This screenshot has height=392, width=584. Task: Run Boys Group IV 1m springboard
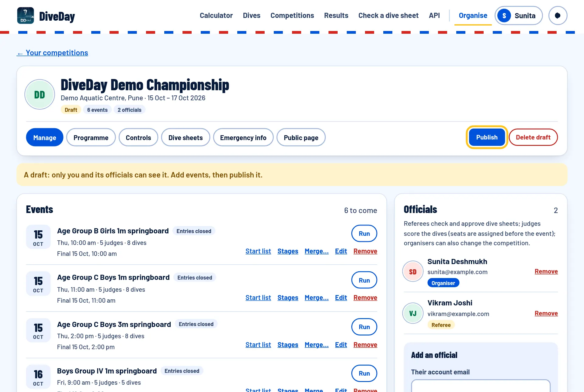(364, 373)
